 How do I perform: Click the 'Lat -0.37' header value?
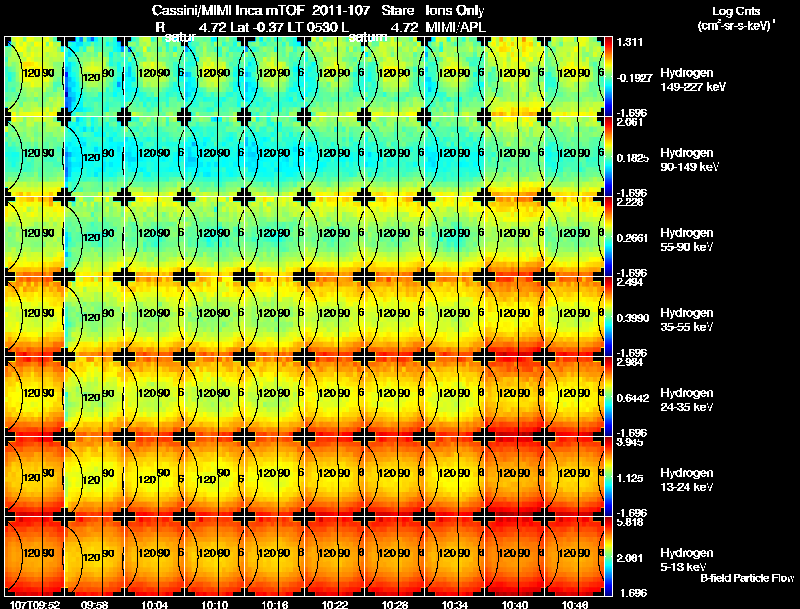(258, 27)
